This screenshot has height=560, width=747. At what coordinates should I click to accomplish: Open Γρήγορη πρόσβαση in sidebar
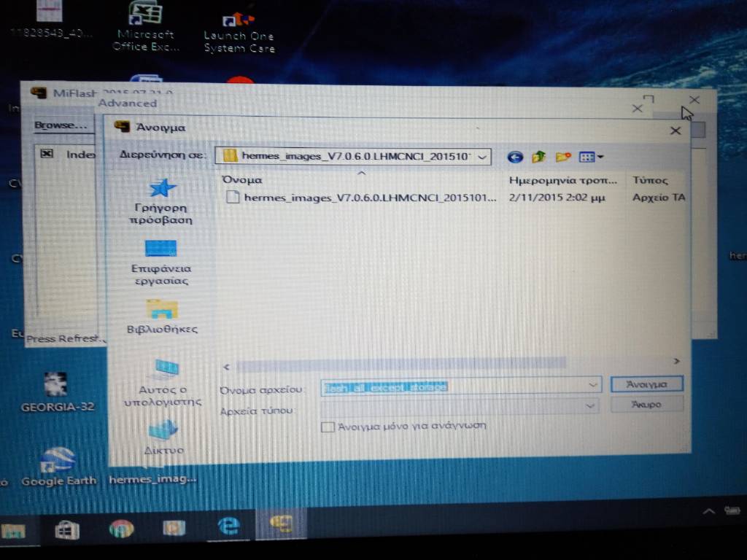click(x=161, y=202)
